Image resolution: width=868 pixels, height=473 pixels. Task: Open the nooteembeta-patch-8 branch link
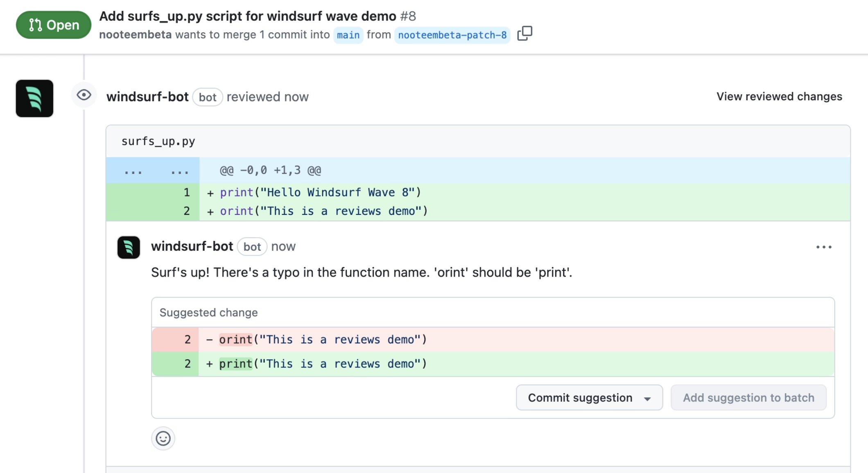[452, 35]
